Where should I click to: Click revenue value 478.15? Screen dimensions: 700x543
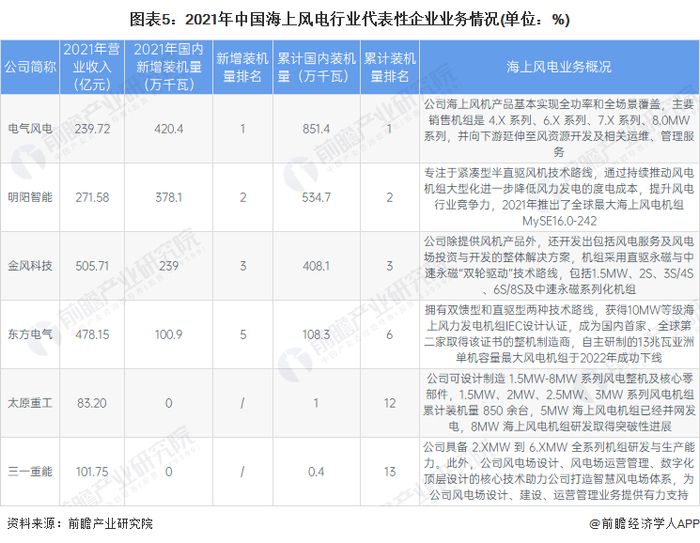pyautogui.click(x=92, y=334)
